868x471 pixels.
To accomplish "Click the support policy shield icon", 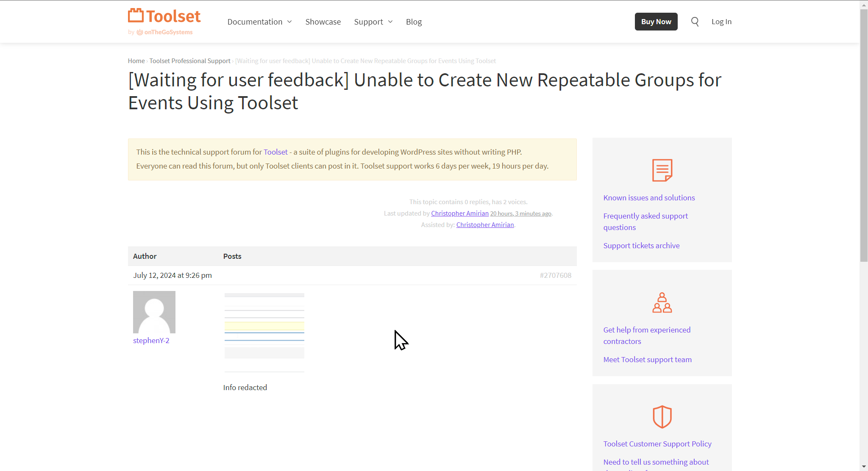I will click(x=662, y=417).
